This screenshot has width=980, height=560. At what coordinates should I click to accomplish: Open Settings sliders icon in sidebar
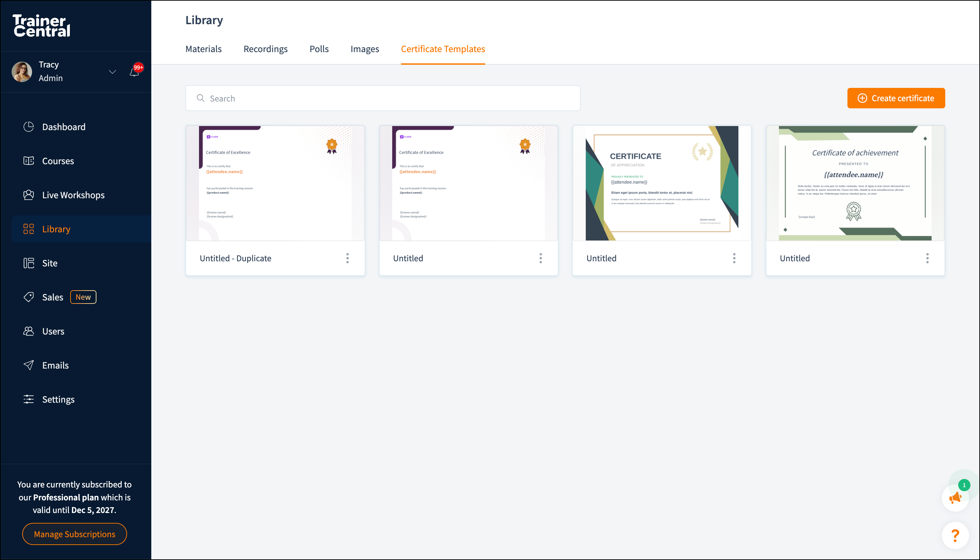(x=29, y=399)
